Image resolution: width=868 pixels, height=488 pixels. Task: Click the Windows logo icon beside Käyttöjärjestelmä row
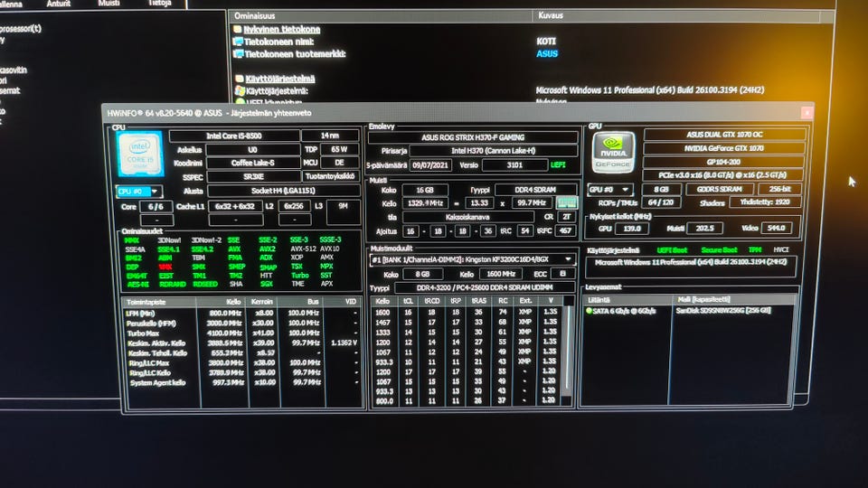(240, 90)
